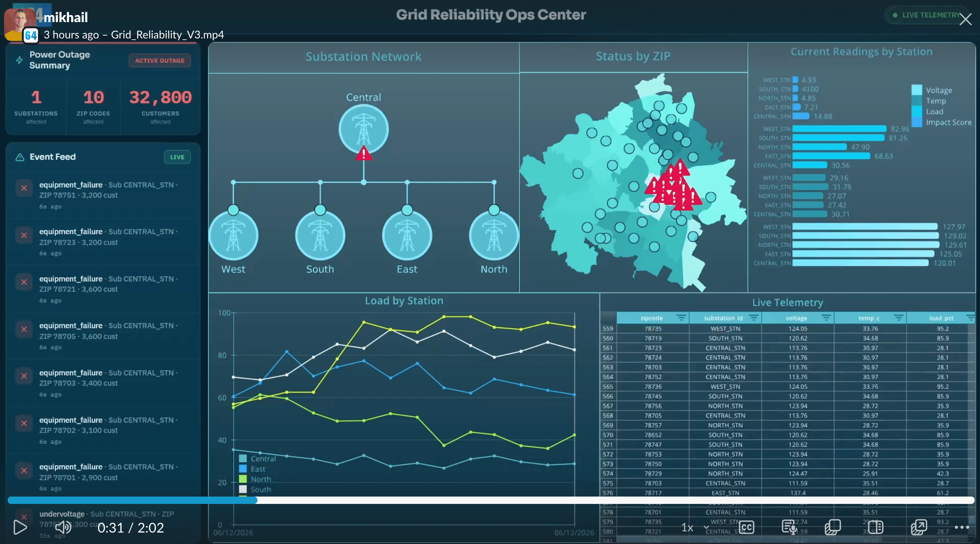Open the voltage column filter

[826, 318]
